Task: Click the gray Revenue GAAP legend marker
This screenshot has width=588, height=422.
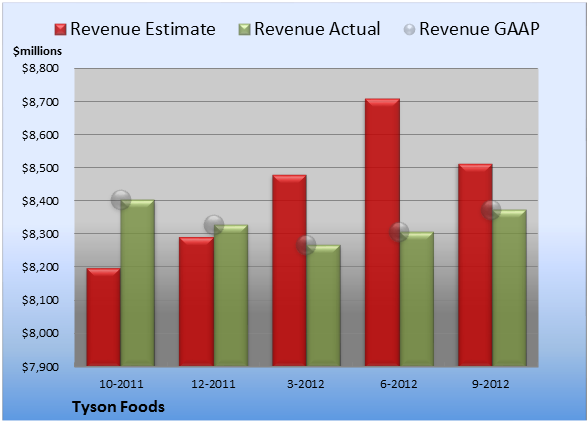Action: click(x=409, y=29)
